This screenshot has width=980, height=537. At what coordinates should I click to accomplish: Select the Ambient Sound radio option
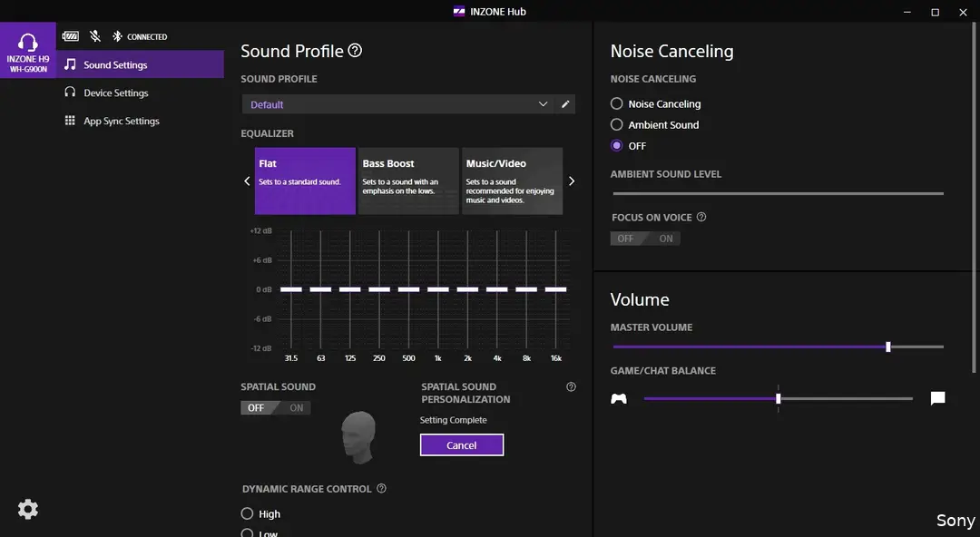coord(654,124)
